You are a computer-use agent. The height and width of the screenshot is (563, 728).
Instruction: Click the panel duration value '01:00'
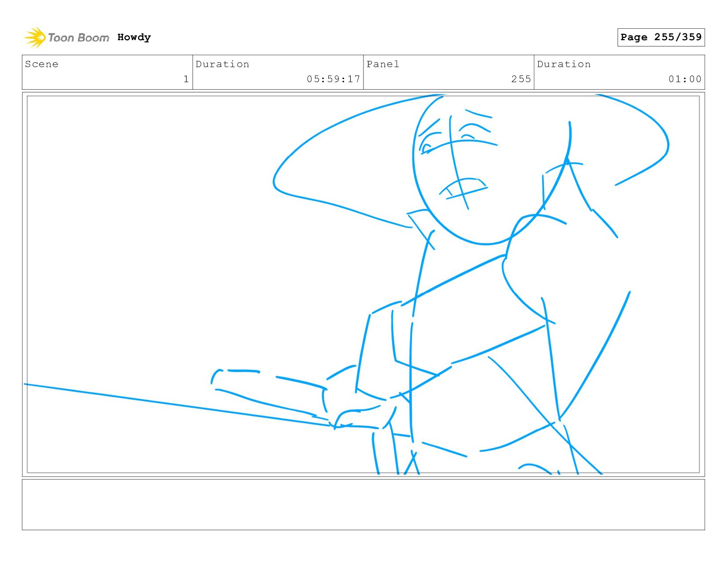[685, 79]
